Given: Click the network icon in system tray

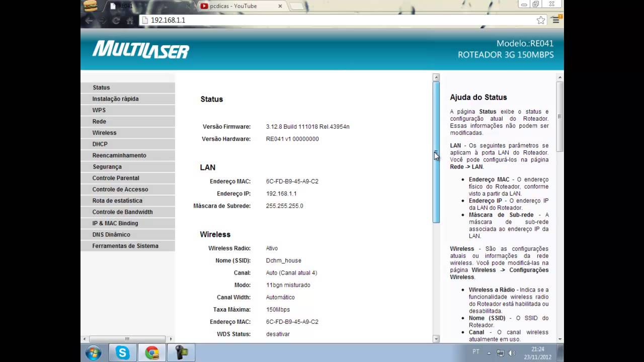Looking at the screenshot, I should point(501,353).
